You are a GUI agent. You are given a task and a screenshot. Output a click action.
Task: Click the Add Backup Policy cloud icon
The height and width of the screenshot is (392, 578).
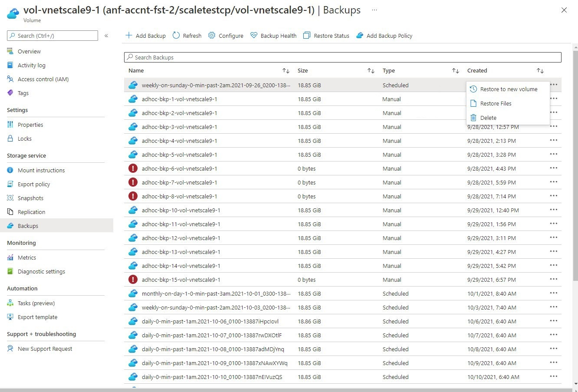[360, 36]
